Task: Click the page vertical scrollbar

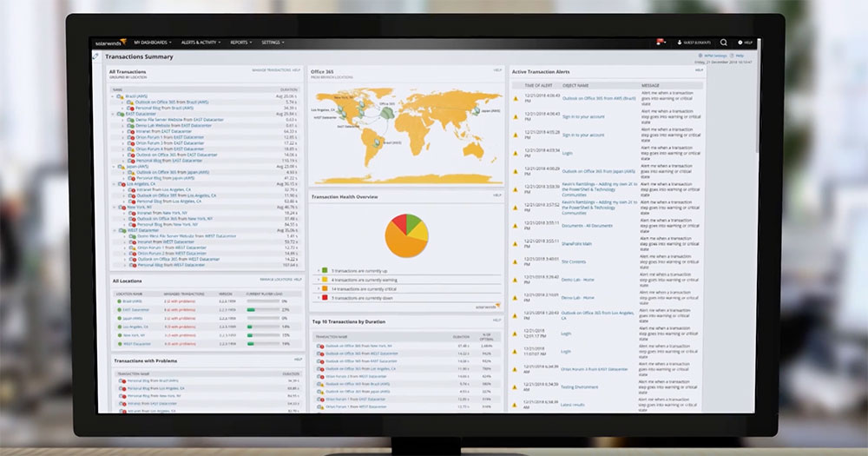Action: pos(758,94)
